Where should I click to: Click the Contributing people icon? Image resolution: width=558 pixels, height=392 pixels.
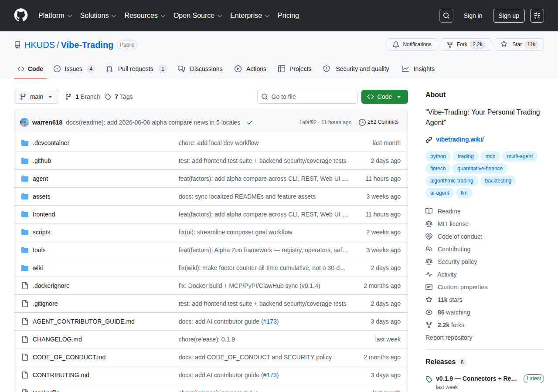click(429, 249)
